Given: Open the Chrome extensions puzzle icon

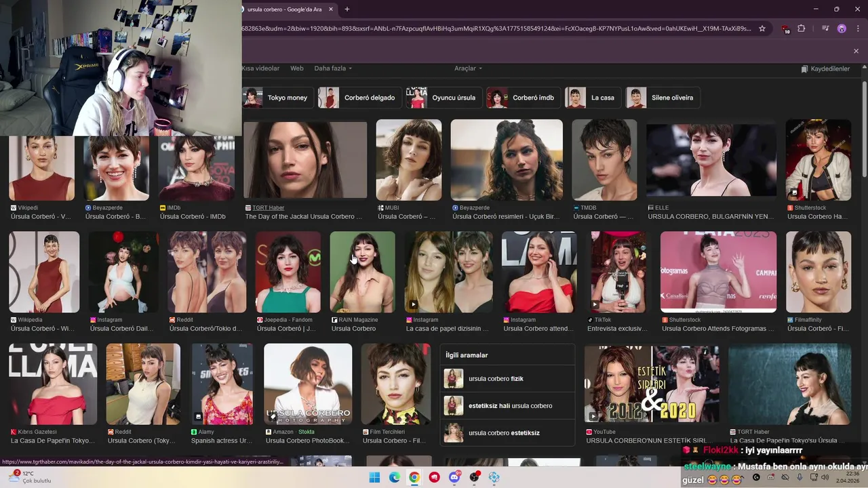Looking at the screenshot, I should coord(802,28).
